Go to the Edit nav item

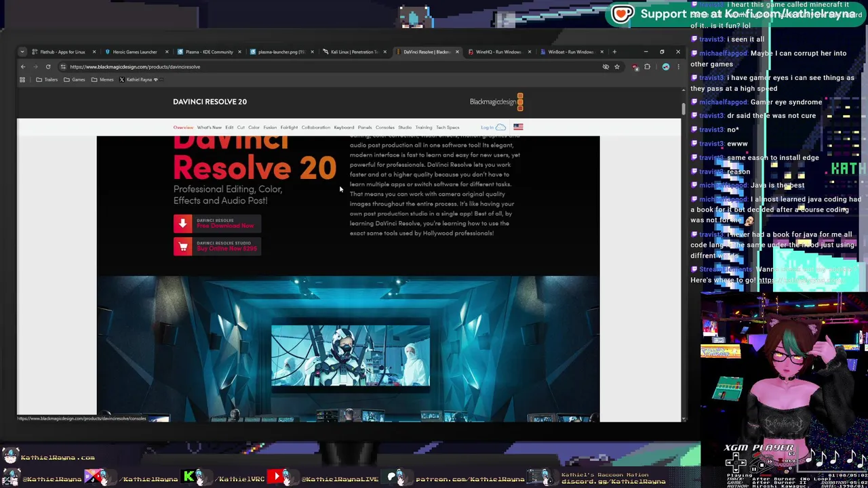click(x=229, y=127)
